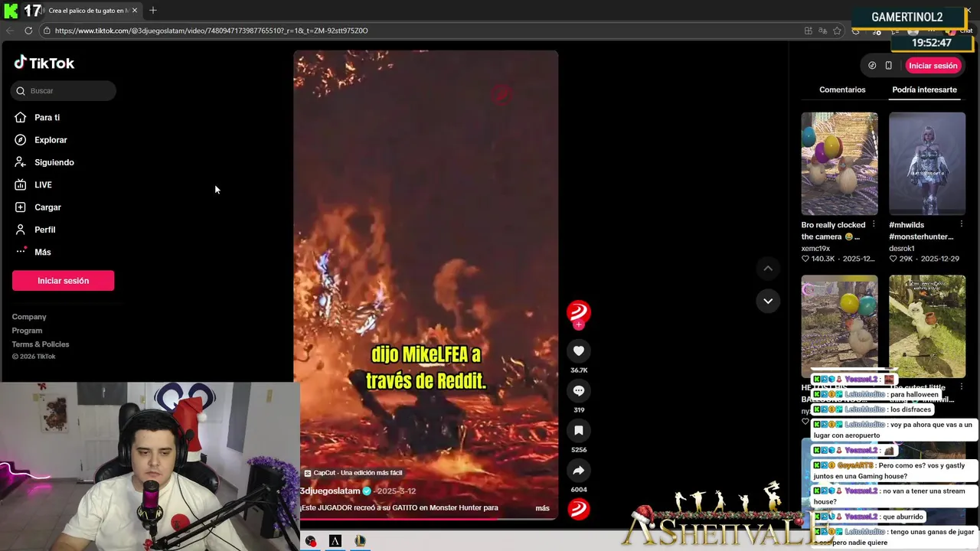
Task: Share the video with arrow icon
Action: pos(579,470)
